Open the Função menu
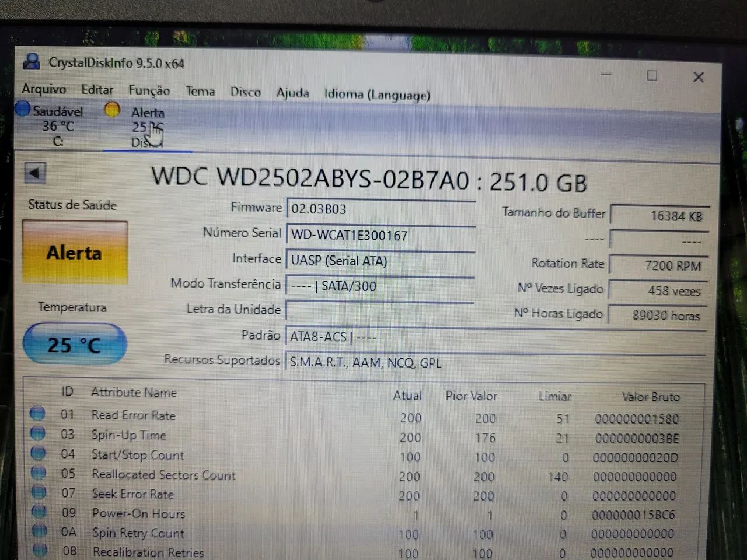Image resolution: width=747 pixels, height=560 pixels. point(149,90)
